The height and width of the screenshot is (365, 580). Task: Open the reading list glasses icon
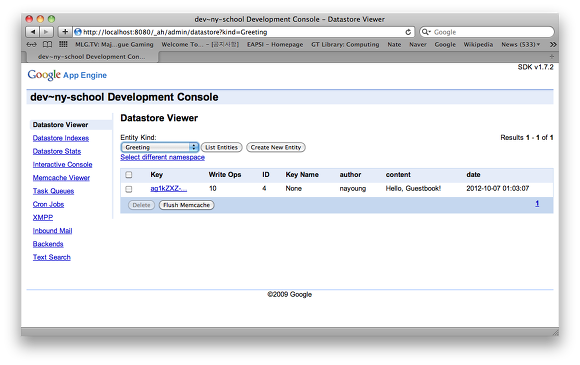tap(31, 44)
